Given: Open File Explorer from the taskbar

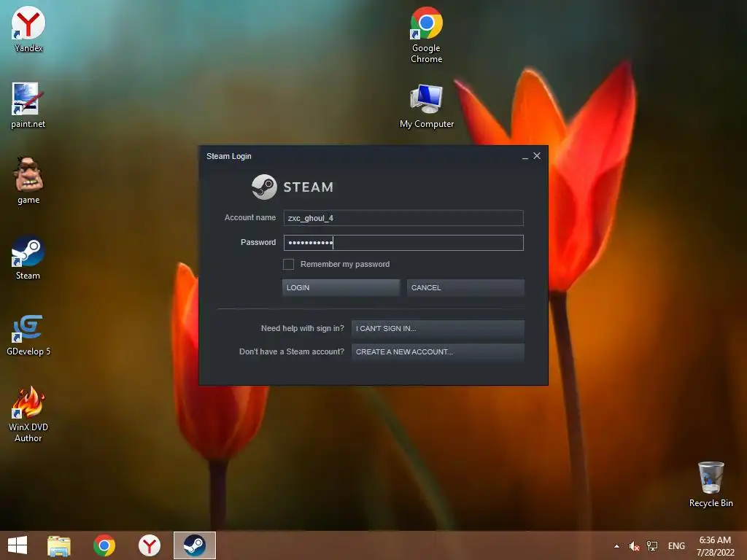Looking at the screenshot, I should (59, 545).
